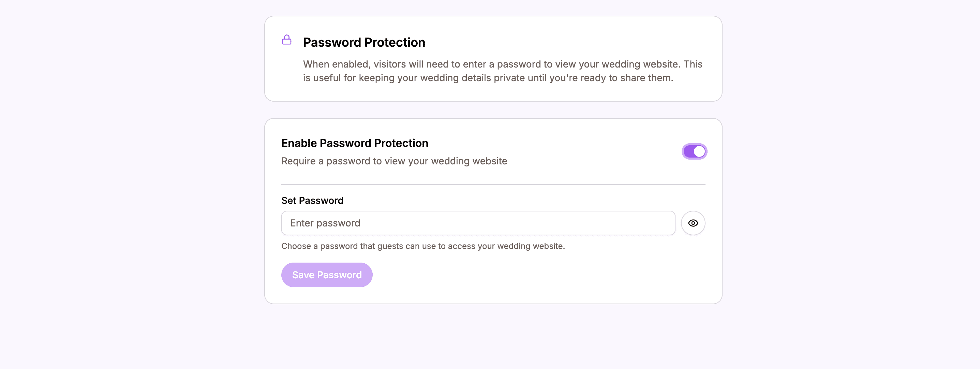The width and height of the screenshot is (980, 369).
Task: Click the Password Protection heading
Action: (x=364, y=42)
